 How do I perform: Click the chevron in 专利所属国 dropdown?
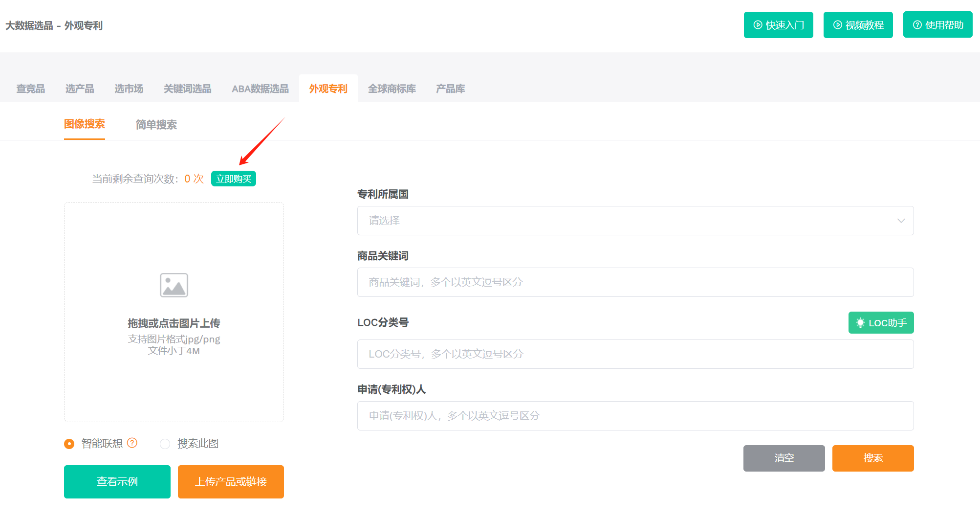[x=901, y=221]
